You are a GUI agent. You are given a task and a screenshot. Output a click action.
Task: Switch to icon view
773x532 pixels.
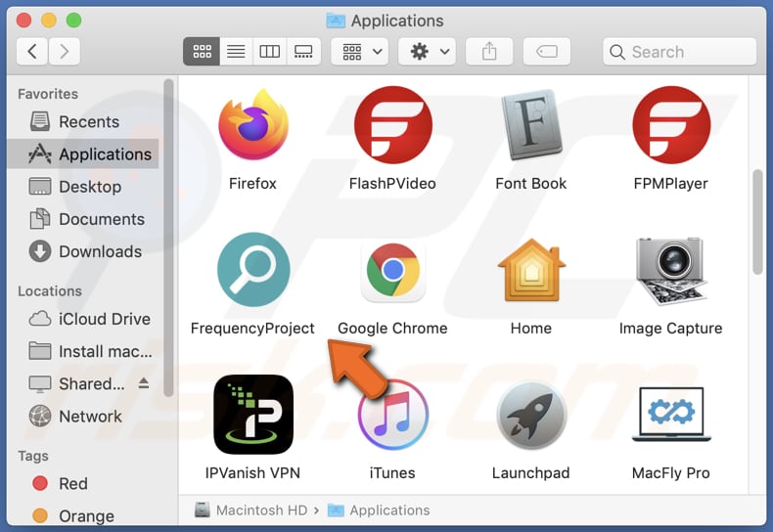[202, 51]
